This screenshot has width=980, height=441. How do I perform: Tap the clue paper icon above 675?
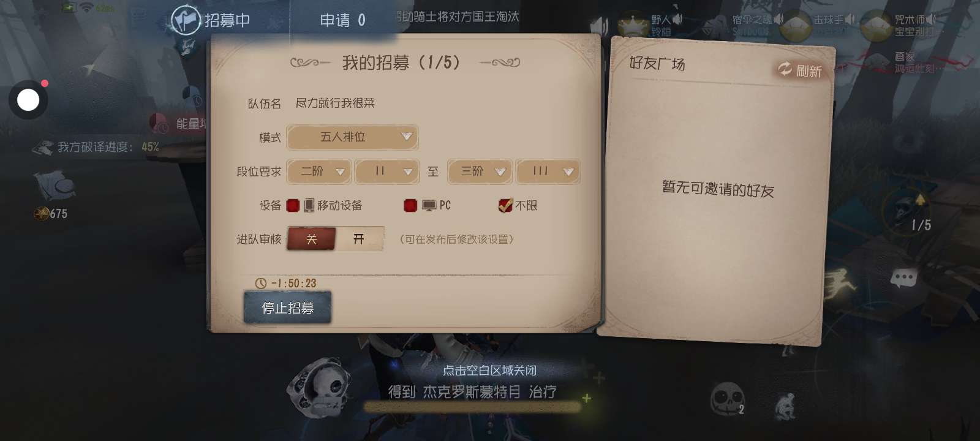[54, 186]
